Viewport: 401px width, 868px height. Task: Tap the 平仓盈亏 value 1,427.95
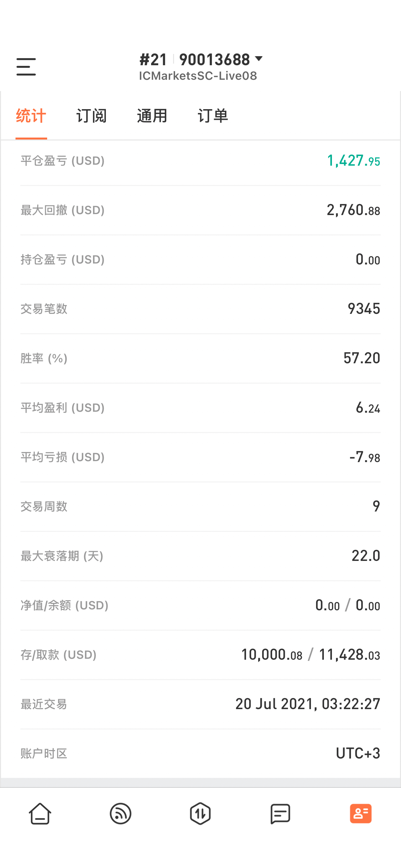coord(354,160)
